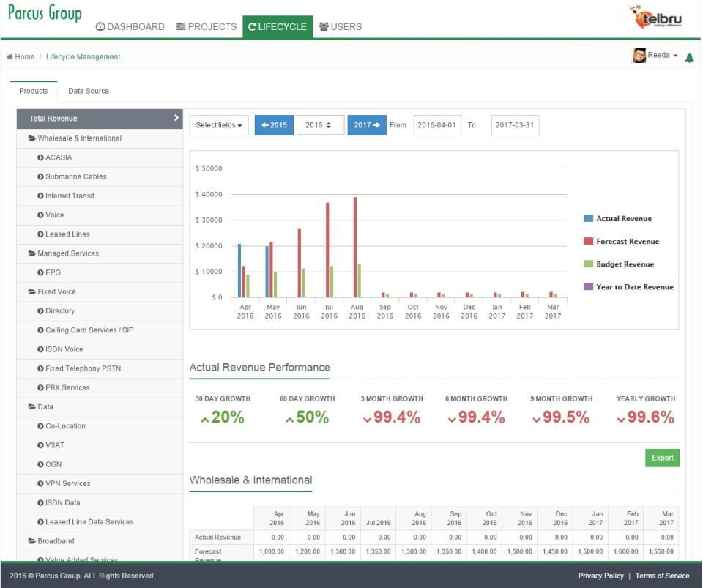Viewport: 703px width, 588px height.
Task: Toggle Actual Revenue legend swatch
Action: pos(588,218)
